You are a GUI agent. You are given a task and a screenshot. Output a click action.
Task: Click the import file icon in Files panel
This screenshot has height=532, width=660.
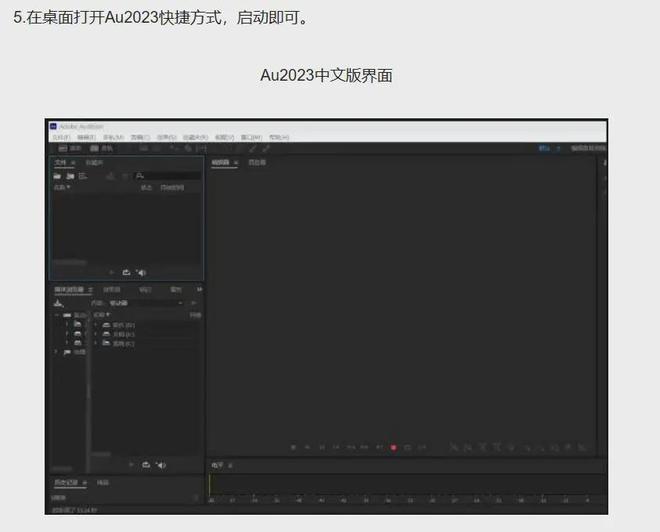point(70,176)
